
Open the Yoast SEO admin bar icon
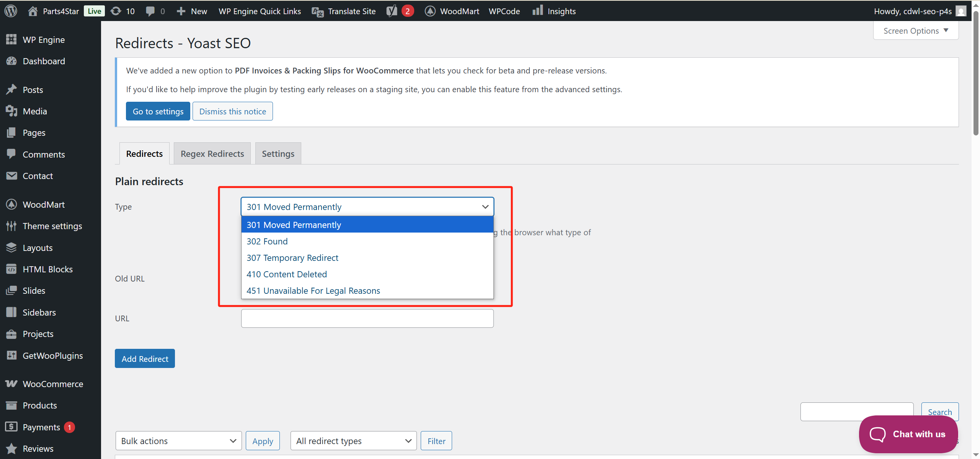pyautogui.click(x=392, y=11)
